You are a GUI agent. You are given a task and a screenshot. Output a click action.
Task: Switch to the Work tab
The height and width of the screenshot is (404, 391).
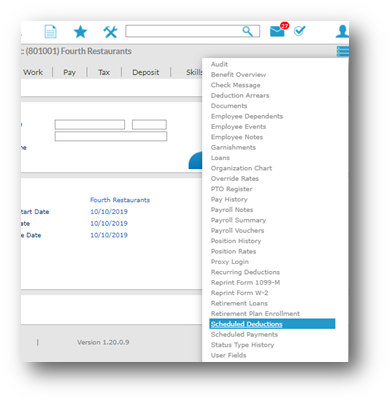33,72
